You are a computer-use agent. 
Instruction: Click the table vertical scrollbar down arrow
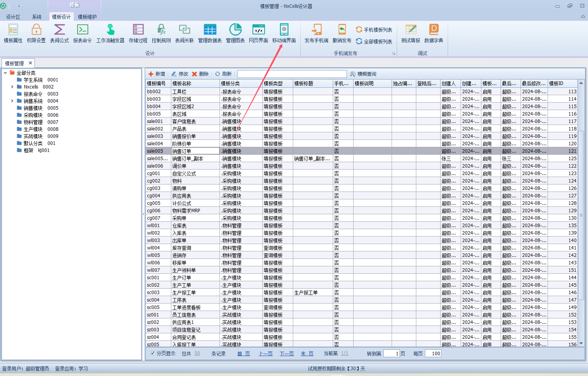(581, 343)
